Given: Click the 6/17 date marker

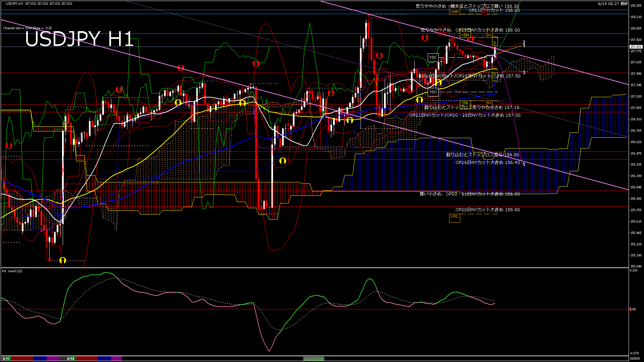Looking at the screenshot, I should 6,359.
